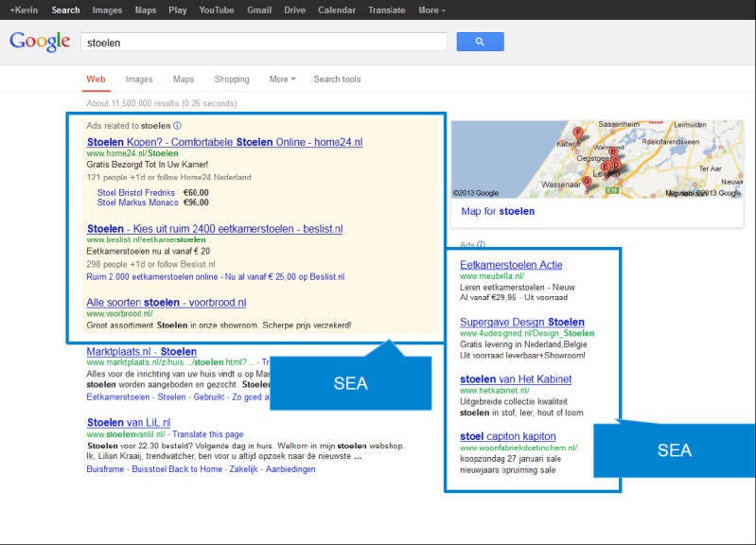756x545 pixels.
Task: Switch to the Images results tab
Action: click(139, 79)
